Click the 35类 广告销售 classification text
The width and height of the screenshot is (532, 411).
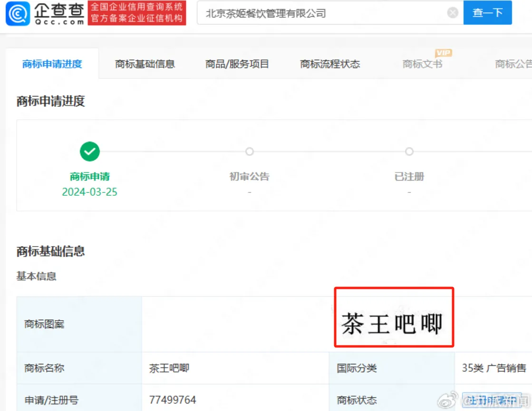tap(494, 368)
